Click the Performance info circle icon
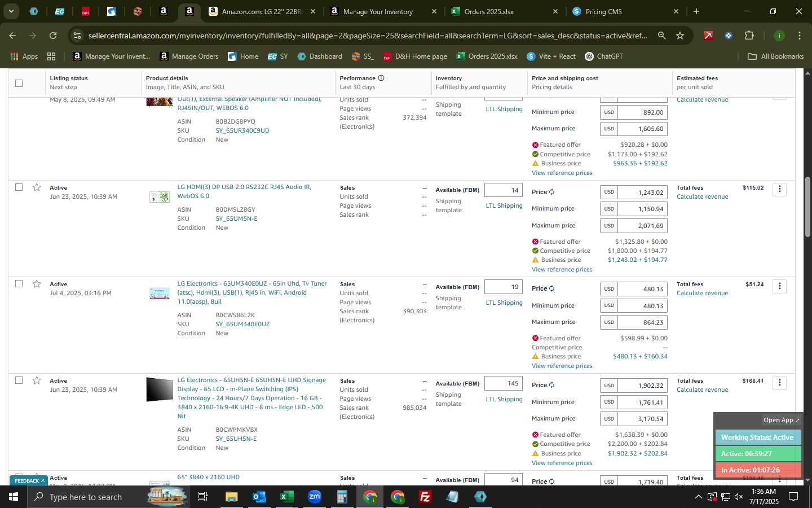 pos(381,78)
